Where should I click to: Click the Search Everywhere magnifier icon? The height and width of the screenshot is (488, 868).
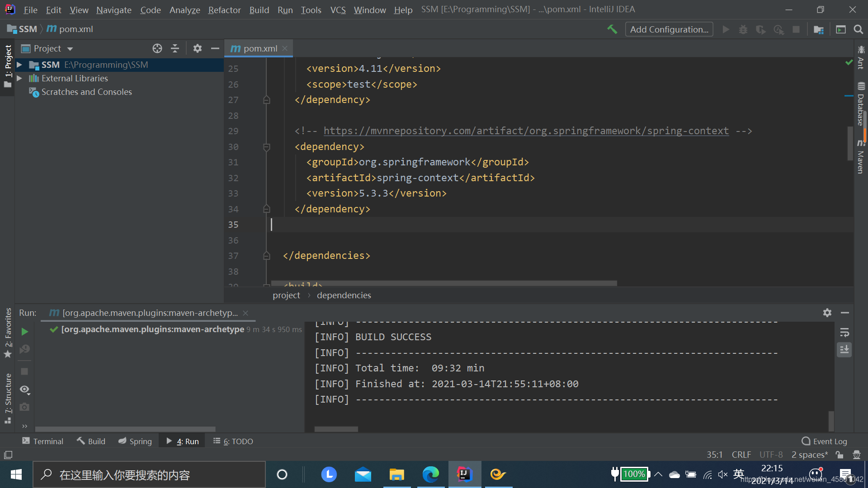tap(859, 29)
